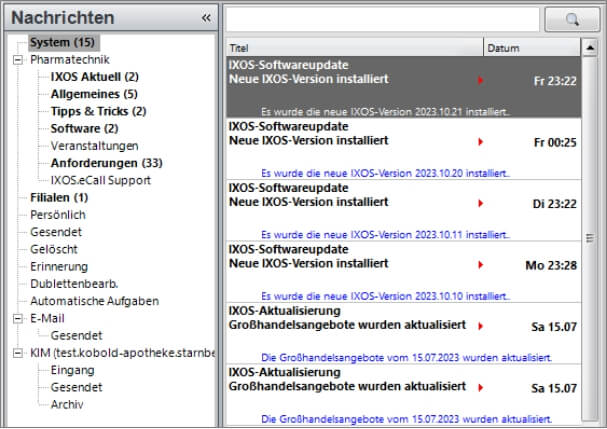Open Dublettenbearb. folder
This screenshot has width=607, height=429.
(x=74, y=284)
